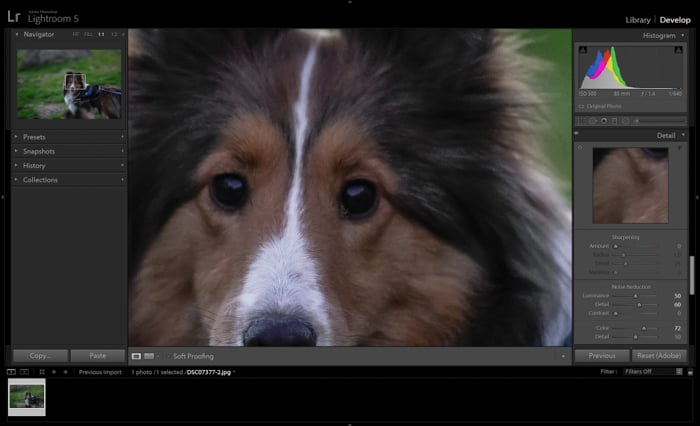
Task: Click the "1 photo / 1 selected" text
Action: tap(157, 372)
